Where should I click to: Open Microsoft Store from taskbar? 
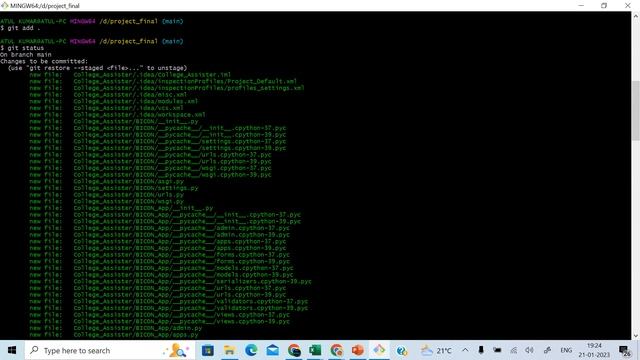tap(208, 350)
